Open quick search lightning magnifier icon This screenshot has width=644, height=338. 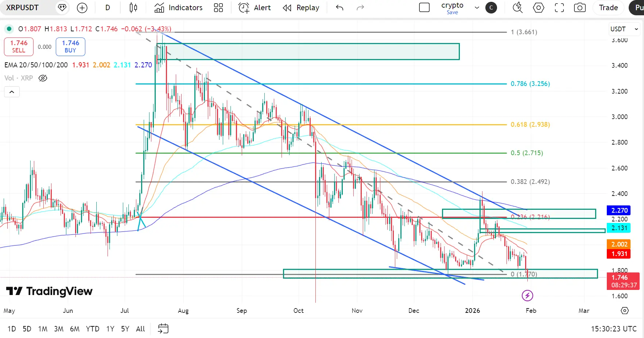click(518, 8)
